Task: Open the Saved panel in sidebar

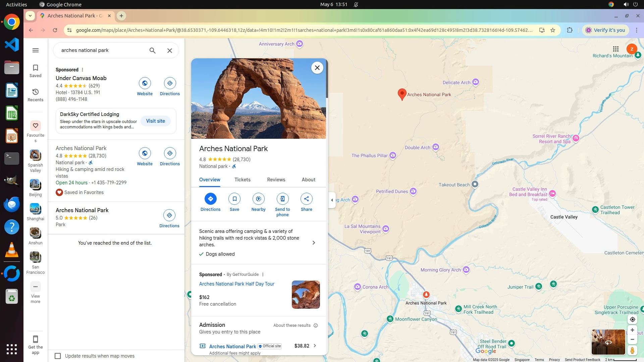Action: (35, 71)
